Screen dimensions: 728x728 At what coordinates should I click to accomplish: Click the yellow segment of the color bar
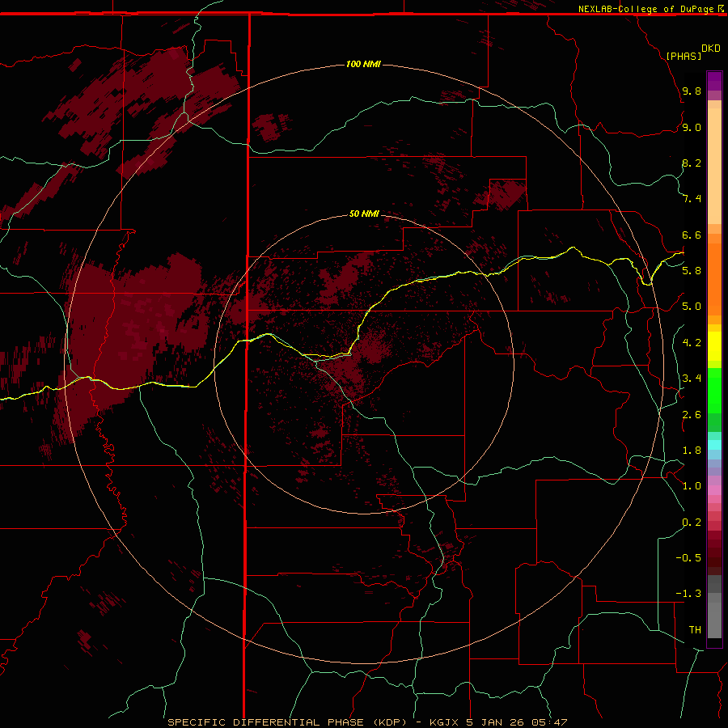(714, 346)
